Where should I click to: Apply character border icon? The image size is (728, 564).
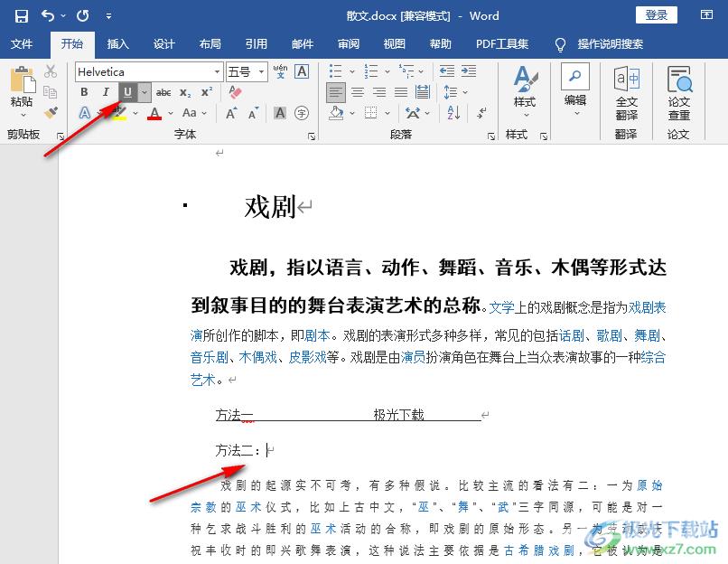302,71
